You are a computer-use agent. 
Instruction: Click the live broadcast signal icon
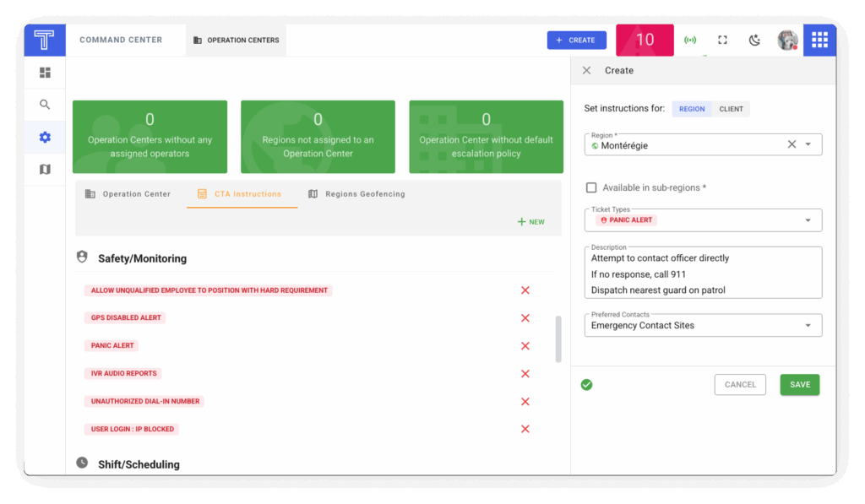pyautogui.click(x=690, y=40)
